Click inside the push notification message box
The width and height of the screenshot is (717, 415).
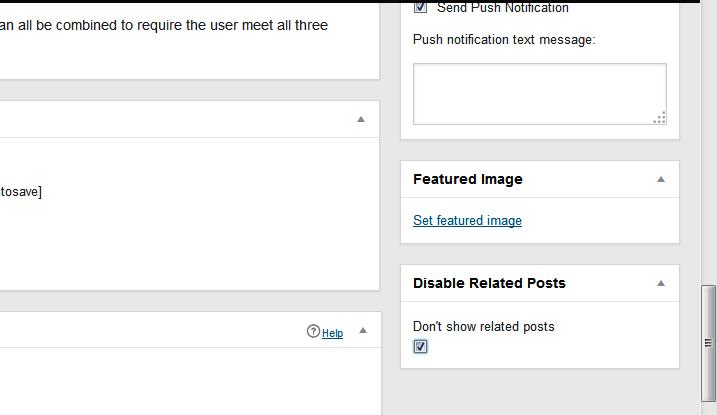tap(540, 94)
